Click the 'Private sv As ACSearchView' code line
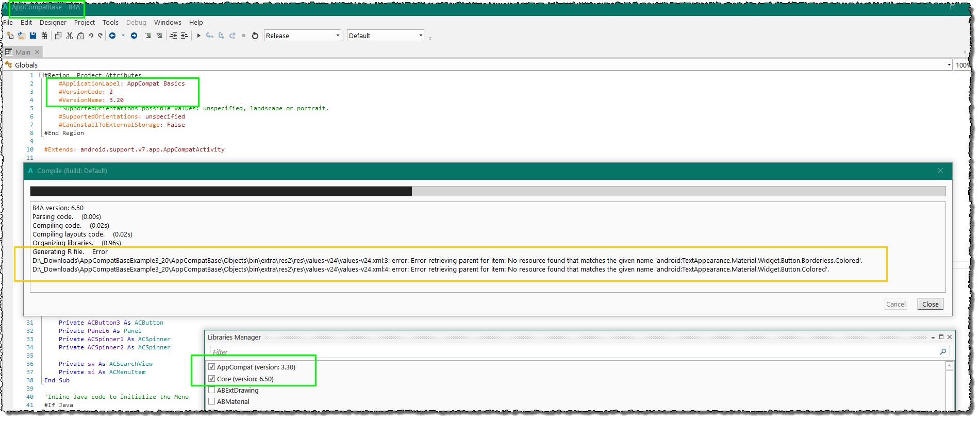 pos(106,364)
